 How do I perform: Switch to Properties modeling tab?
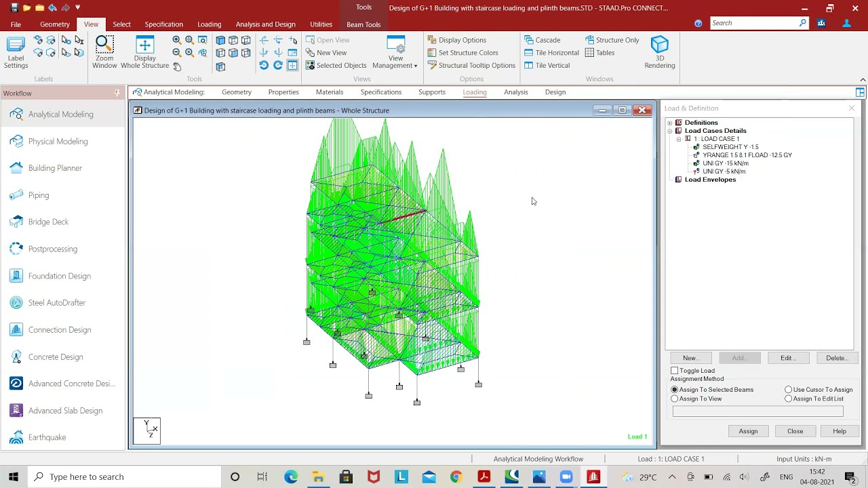click(x=283, y=92)
